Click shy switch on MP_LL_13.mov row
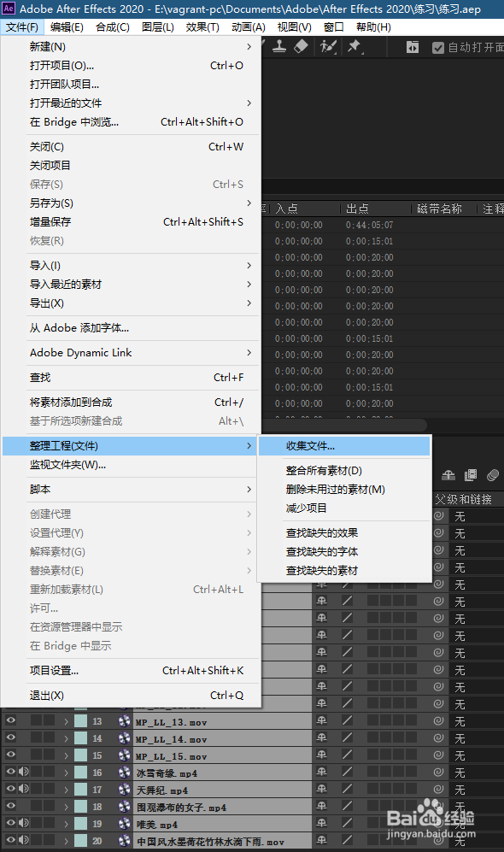 click(321, 720)
